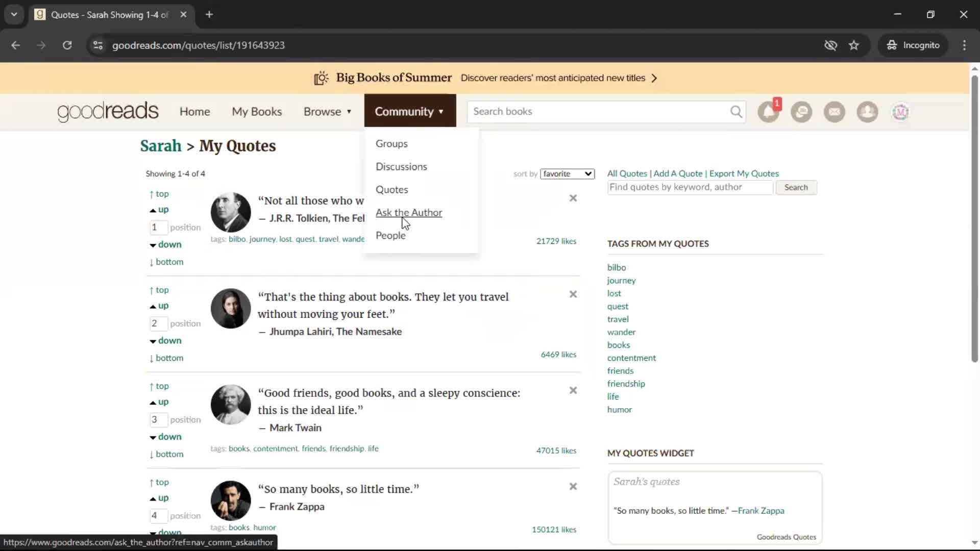Click the friendship tag under Twain quote
This screenshot has height=551, width=980.
point(347,448)
